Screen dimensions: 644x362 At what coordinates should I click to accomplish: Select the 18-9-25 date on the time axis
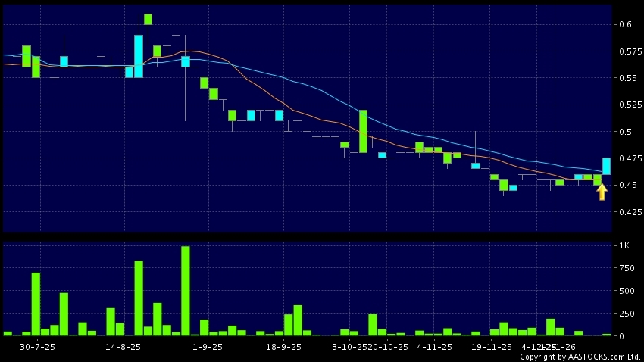pos(283,347)
